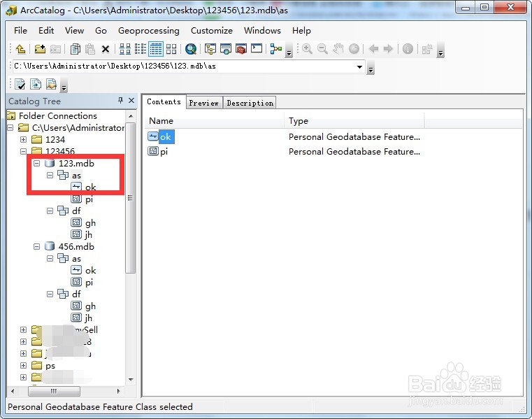Open the Windows menu
The image size is (532, 419).
[262, 31]
